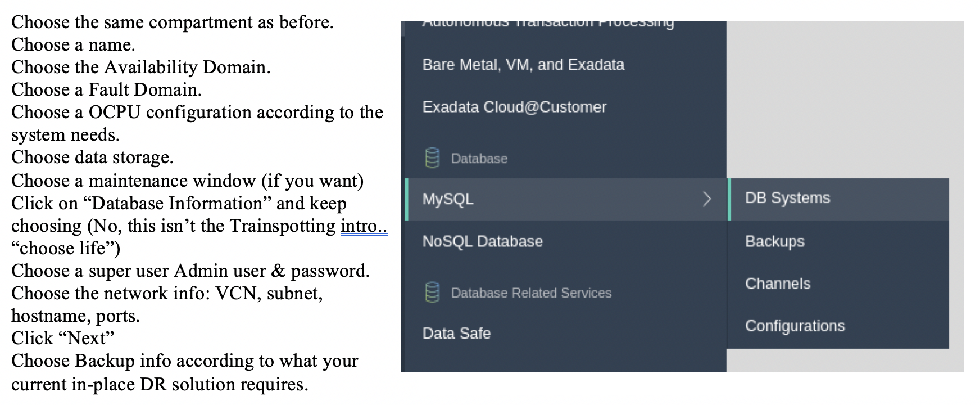Viewport: 980px width, 405px height.
Task: Open Configurations in the MySQL submenu
Action: pos(795,326)
